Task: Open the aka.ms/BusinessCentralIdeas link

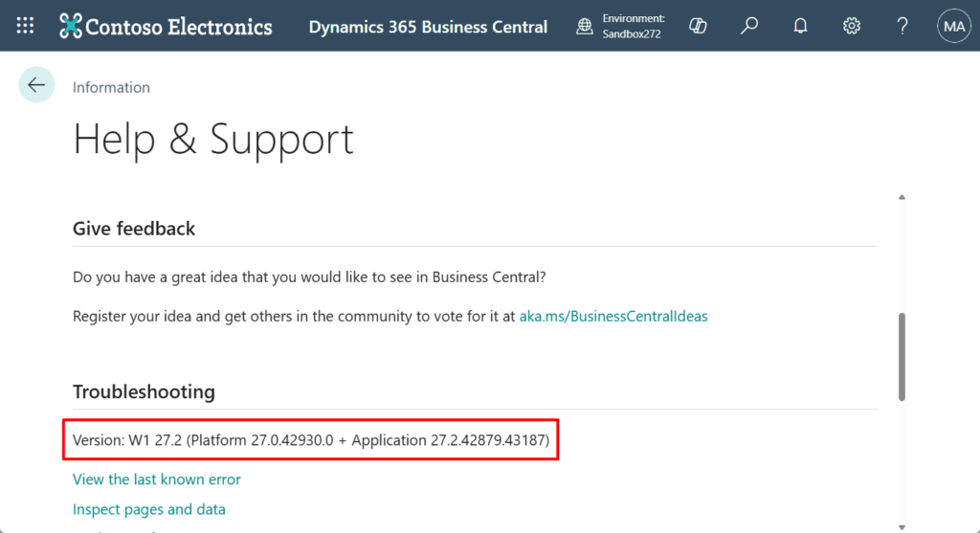Action: 612,316
